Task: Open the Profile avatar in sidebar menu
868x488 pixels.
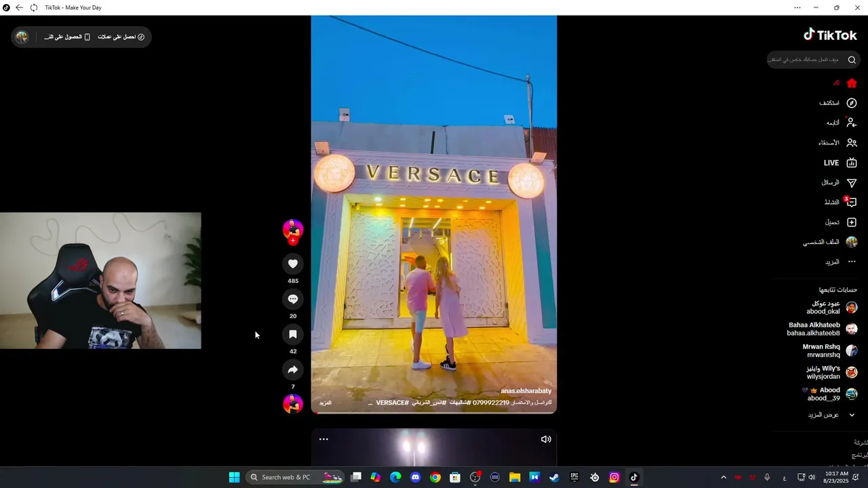Action: 852,242
